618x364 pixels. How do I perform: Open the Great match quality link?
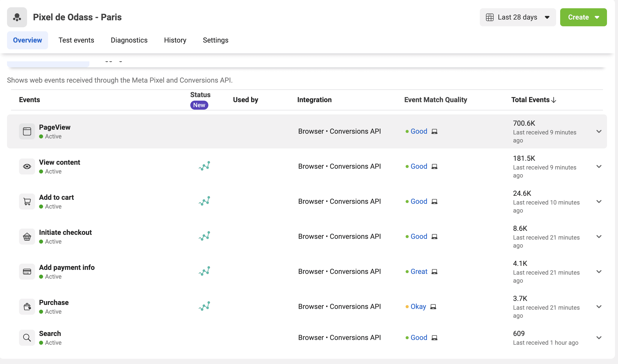pyautogui.click(x=419, y=272)
